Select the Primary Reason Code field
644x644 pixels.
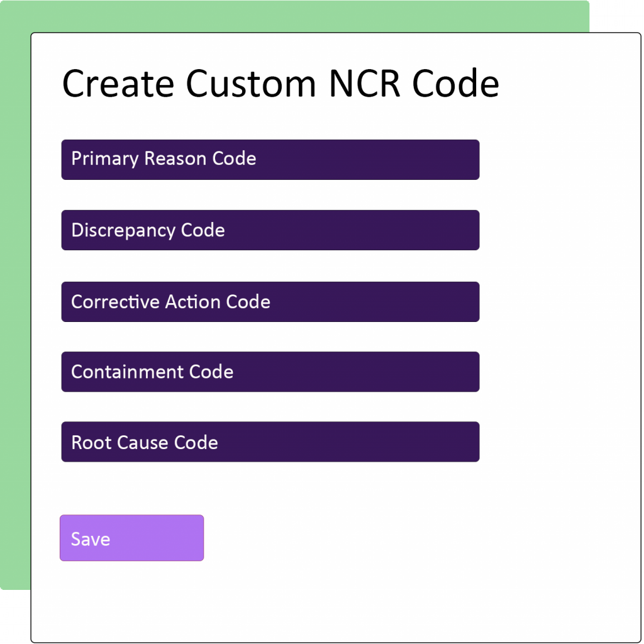(x=270, y=159)
